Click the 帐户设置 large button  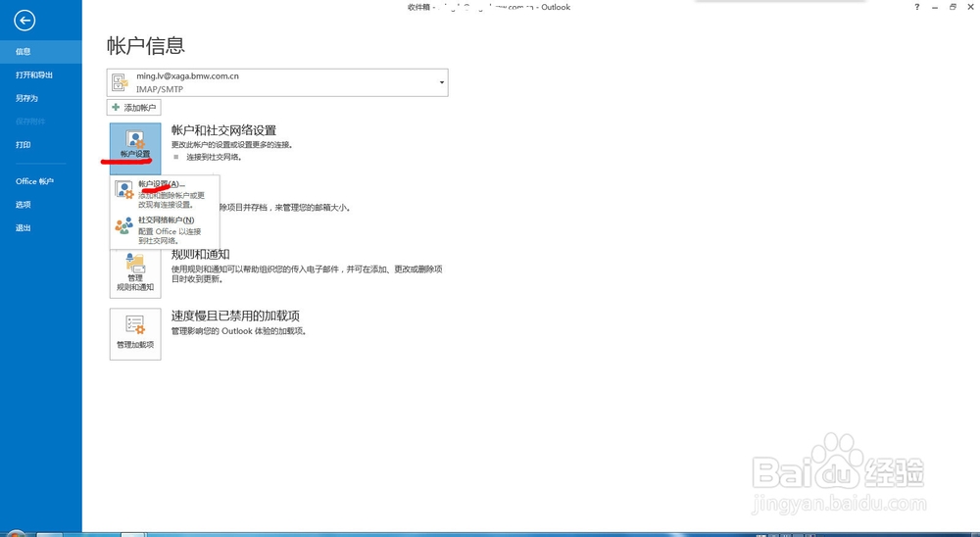click(135, 148)
